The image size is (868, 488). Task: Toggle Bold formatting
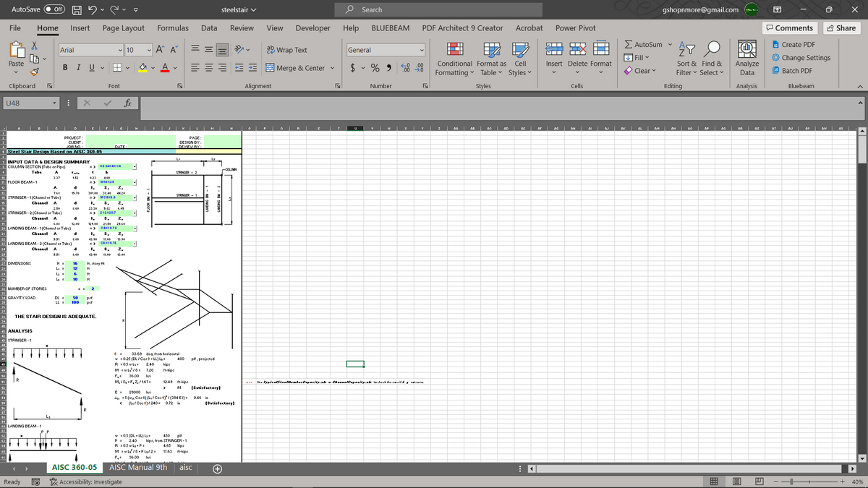64,68
